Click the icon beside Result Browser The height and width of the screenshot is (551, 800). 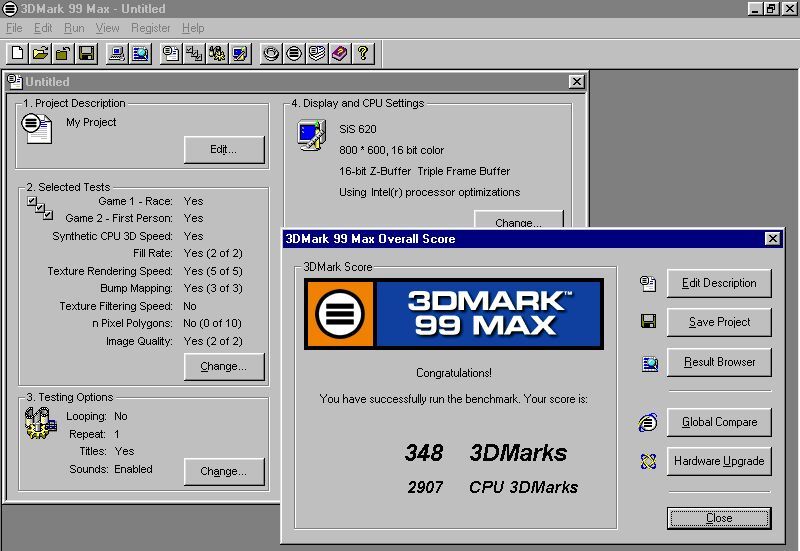tap(649, 363)
